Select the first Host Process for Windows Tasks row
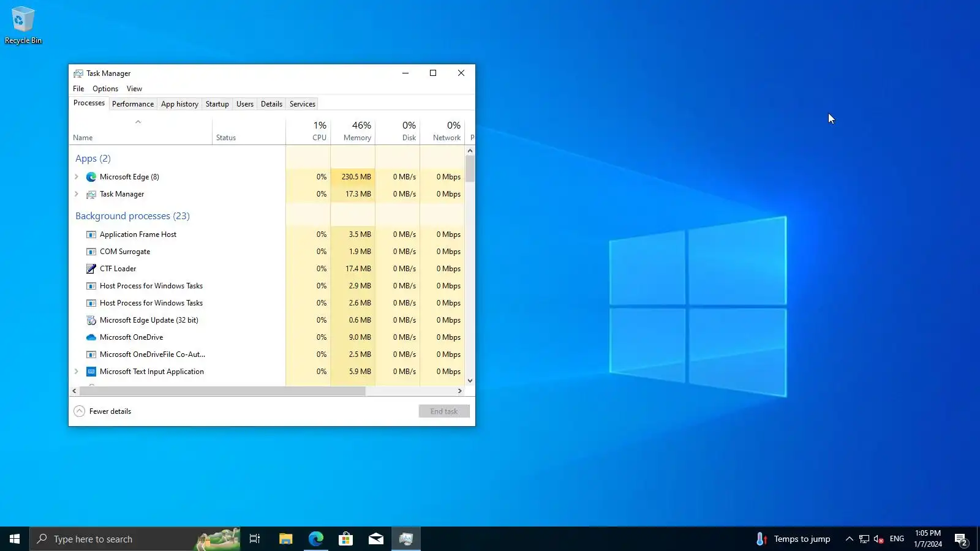The width and height of the screenshot is (980, 551). pos(267,286)
